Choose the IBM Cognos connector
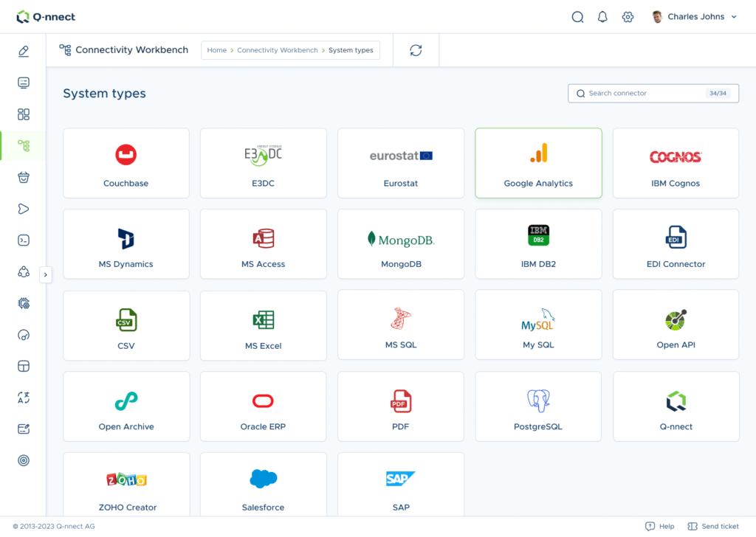 (x=676, y=163)
